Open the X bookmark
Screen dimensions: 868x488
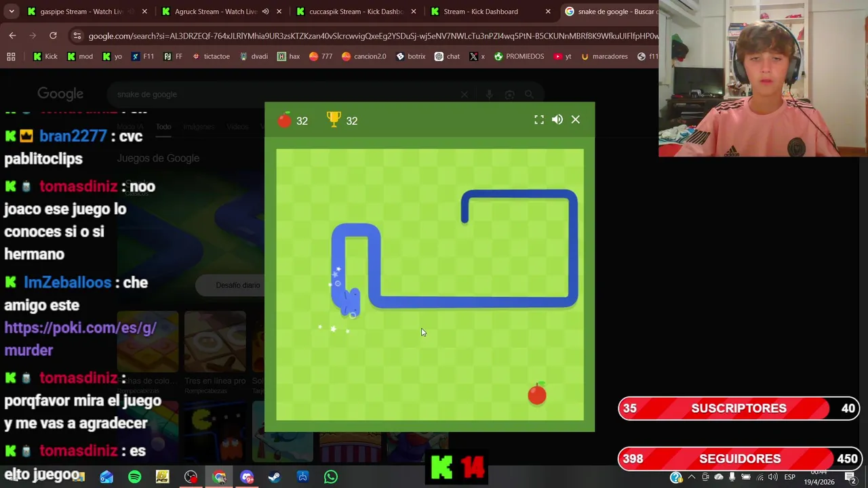pyautogui.click(x=477, y=56)
